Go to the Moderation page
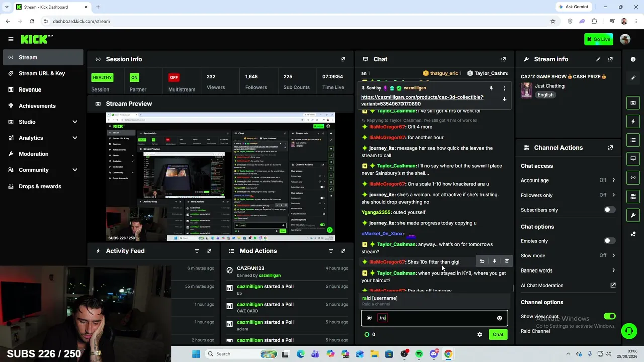 coord(43,154)
